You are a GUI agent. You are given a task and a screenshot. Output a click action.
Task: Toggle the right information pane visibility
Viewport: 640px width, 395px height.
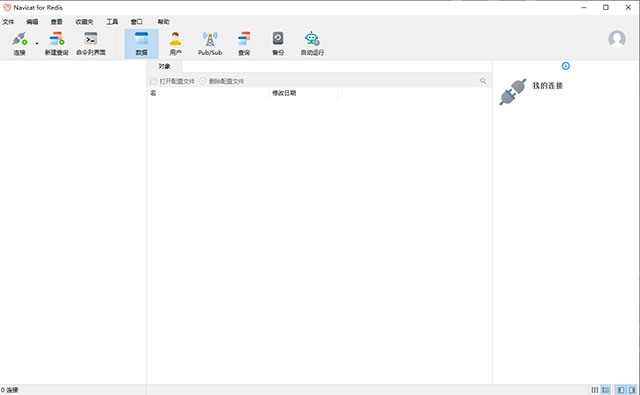pyautogui.click(x=632, y=390)
